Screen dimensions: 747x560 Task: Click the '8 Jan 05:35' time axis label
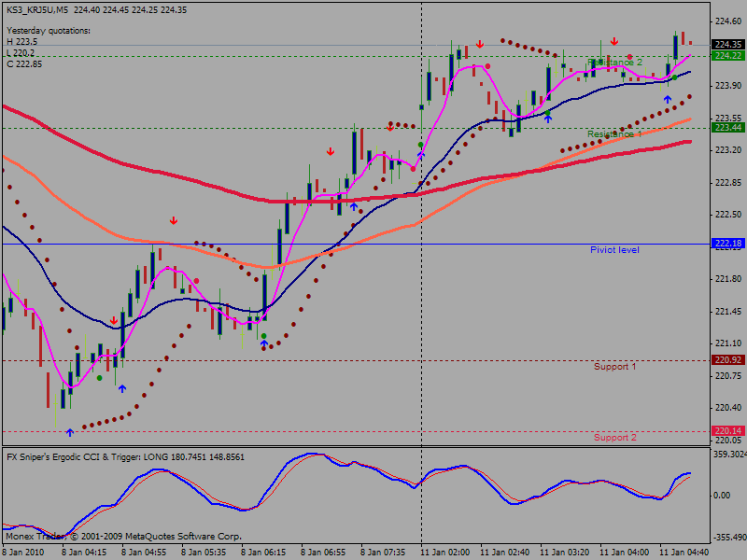coord(204,553)
